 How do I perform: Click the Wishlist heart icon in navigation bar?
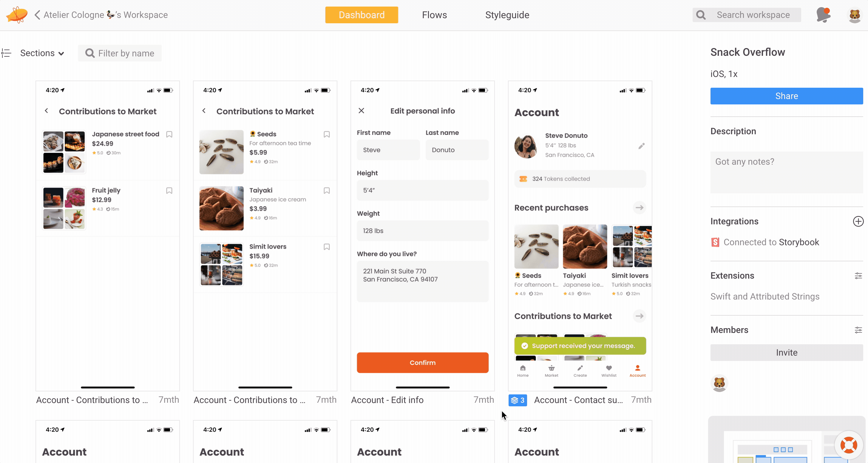609,368
